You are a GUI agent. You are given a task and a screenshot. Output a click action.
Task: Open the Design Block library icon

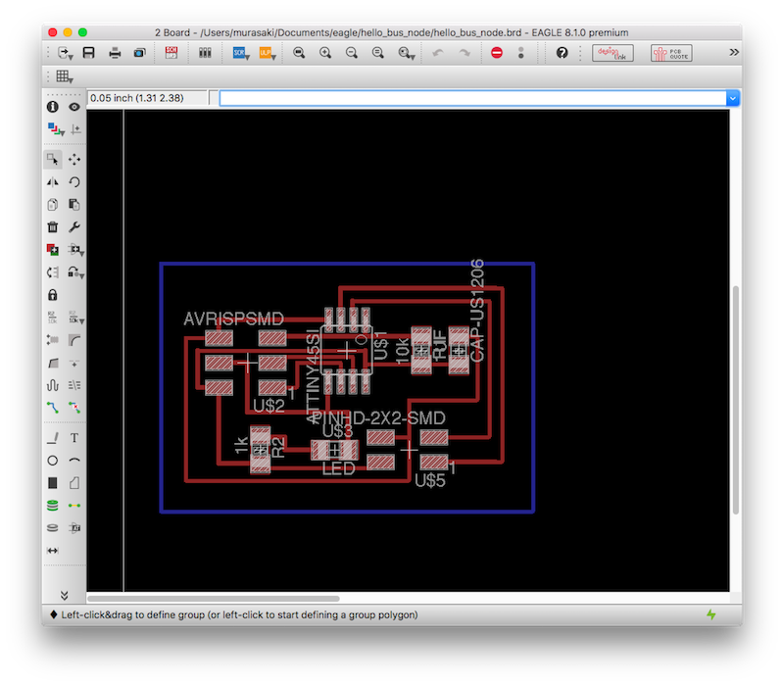[205, 53]
